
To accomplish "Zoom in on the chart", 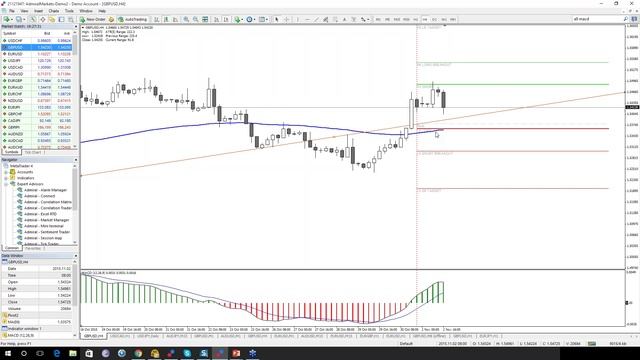I will click(186, 19).
